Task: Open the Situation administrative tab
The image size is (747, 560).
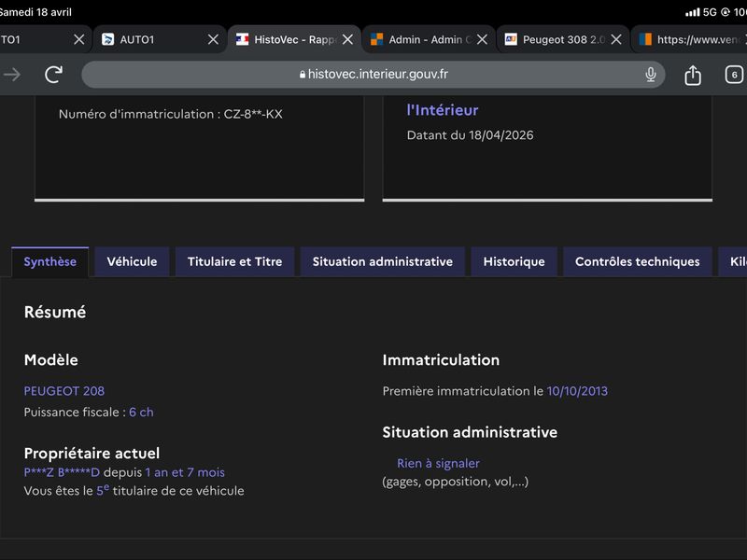Action: tap(383, 261)
